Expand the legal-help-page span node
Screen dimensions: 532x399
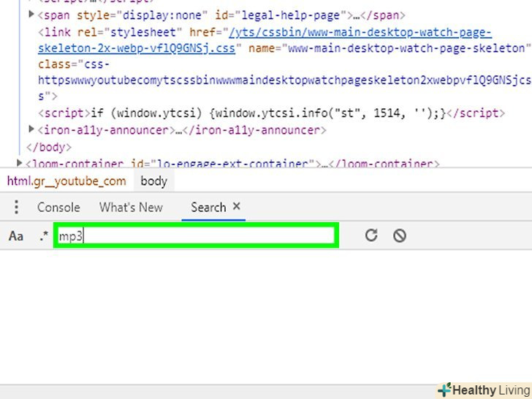click(x=31, y=15)
